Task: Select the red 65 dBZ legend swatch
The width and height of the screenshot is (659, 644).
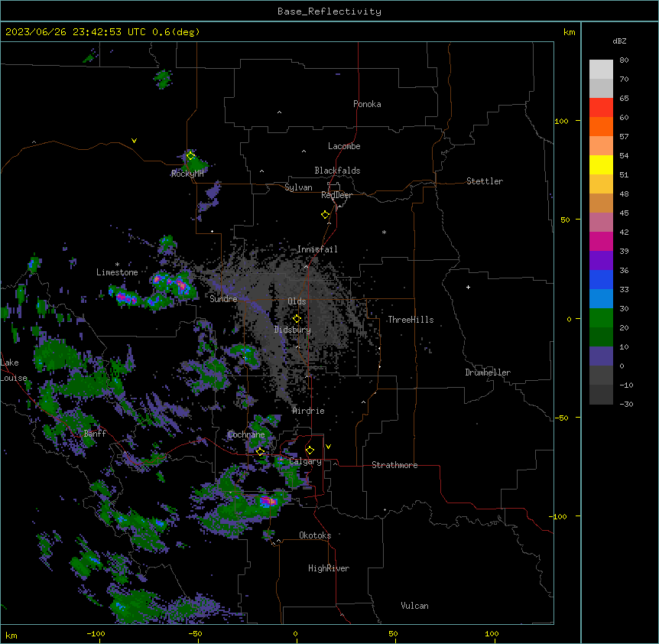Action: click(x=601, y=107)
